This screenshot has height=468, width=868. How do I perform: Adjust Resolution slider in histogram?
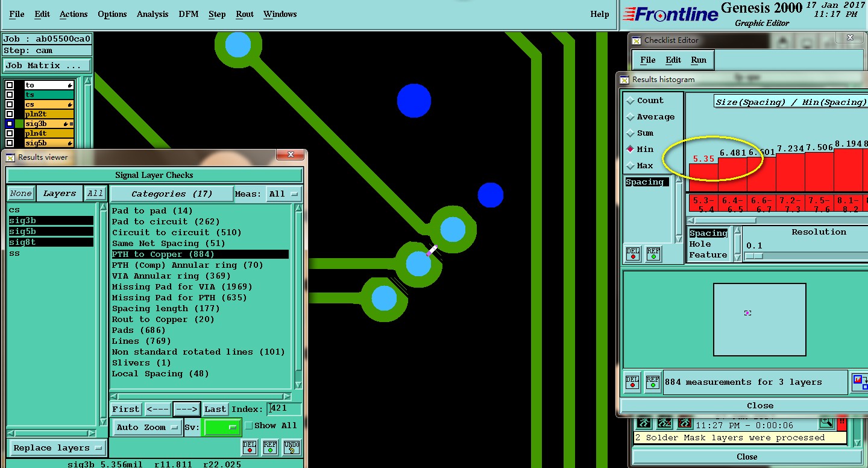click(x=754, y=256)
